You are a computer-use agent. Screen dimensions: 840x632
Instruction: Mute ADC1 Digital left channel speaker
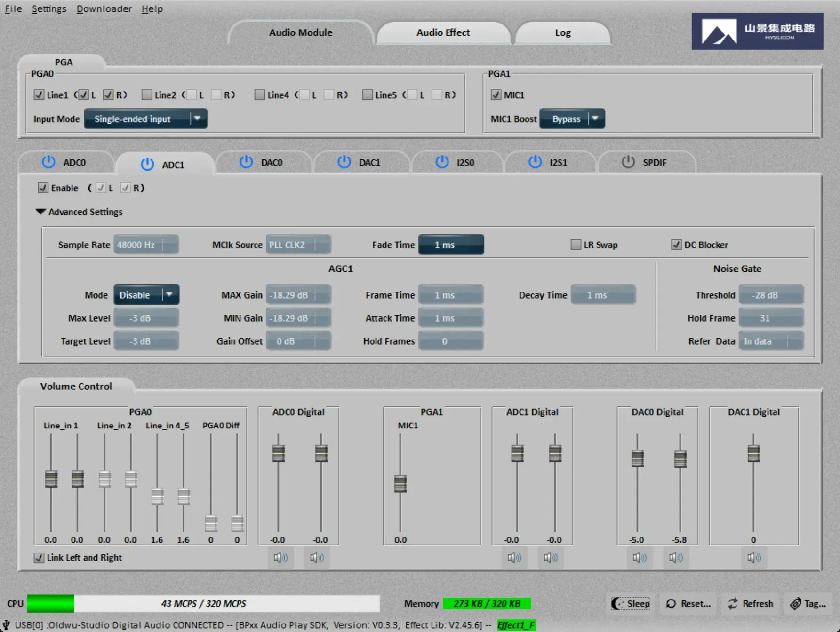tap(514, 558)
